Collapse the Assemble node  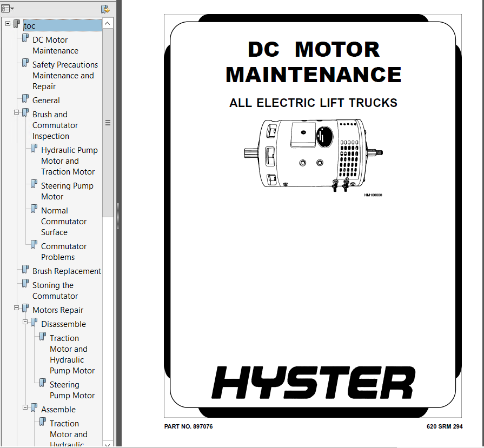[x=25, y=407]
